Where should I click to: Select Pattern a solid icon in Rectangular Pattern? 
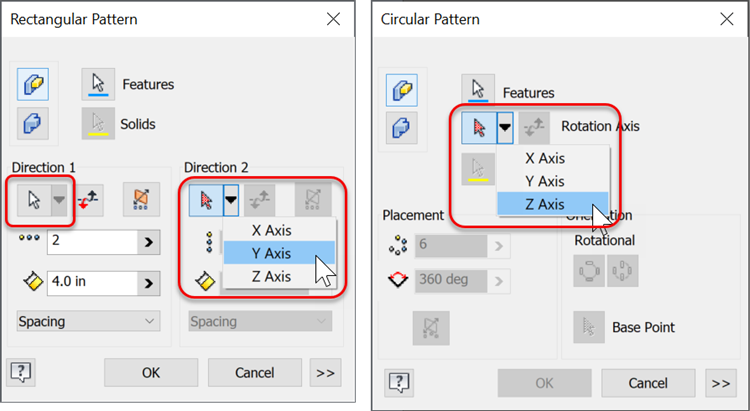click(33, 124)
